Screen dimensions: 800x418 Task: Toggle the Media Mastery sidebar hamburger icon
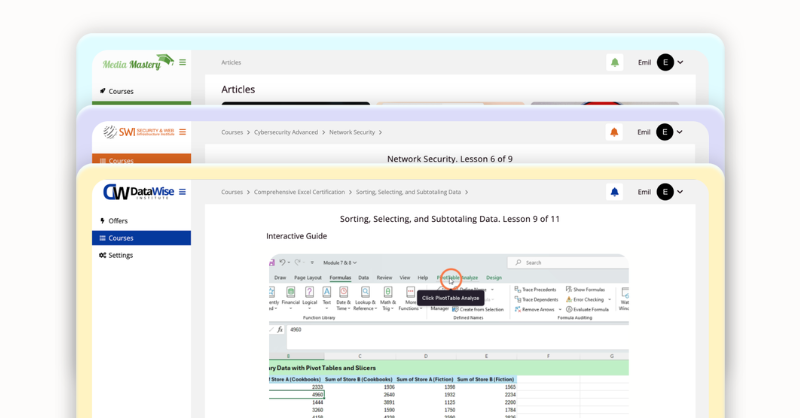coord(182,62)
